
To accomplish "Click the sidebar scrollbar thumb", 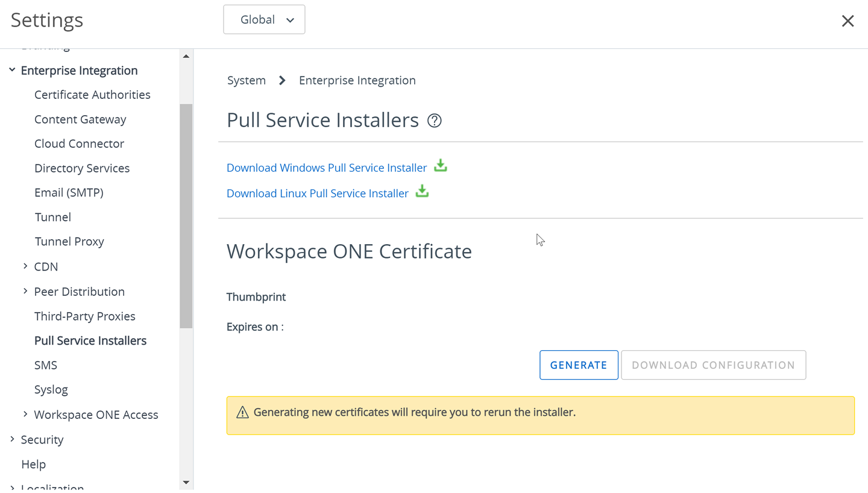I will [x=186, y=216].
